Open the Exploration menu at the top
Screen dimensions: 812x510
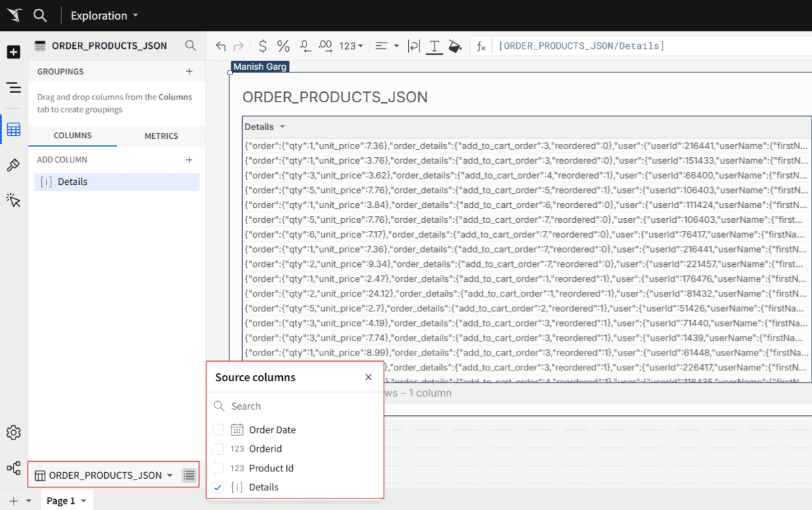tap(104, 15)
